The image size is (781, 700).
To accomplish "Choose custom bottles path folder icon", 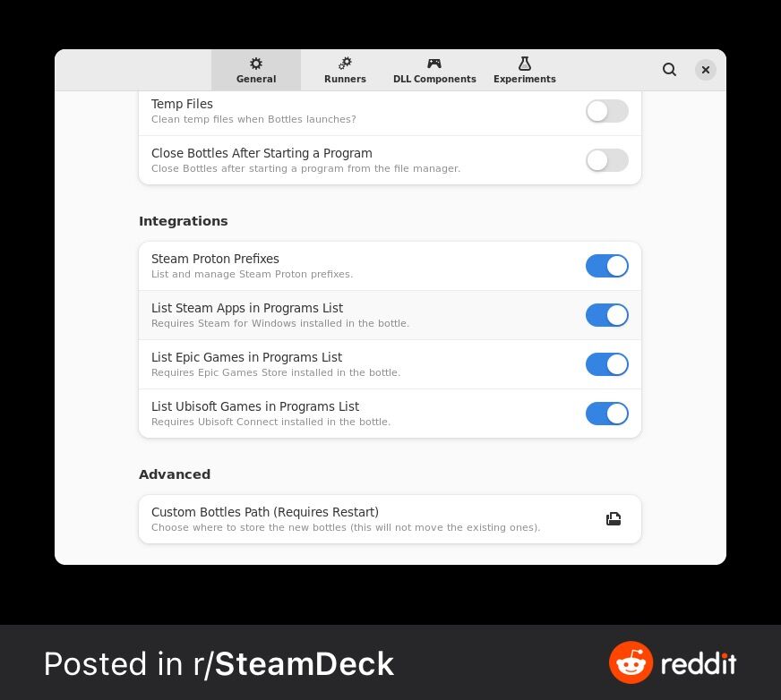I will (614, 519).
